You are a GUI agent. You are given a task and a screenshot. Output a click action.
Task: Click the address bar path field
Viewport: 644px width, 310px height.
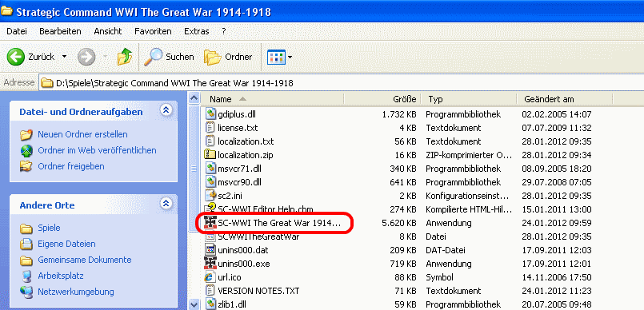pyautogui.click(x=341, y=83)
